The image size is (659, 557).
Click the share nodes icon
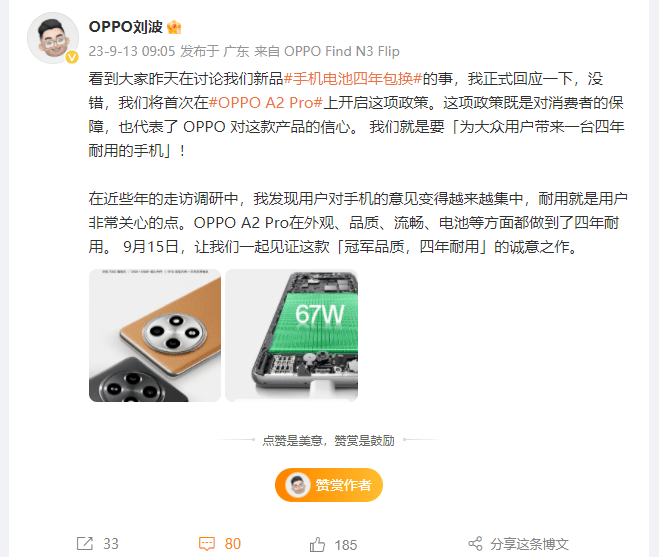click(475, 544)
